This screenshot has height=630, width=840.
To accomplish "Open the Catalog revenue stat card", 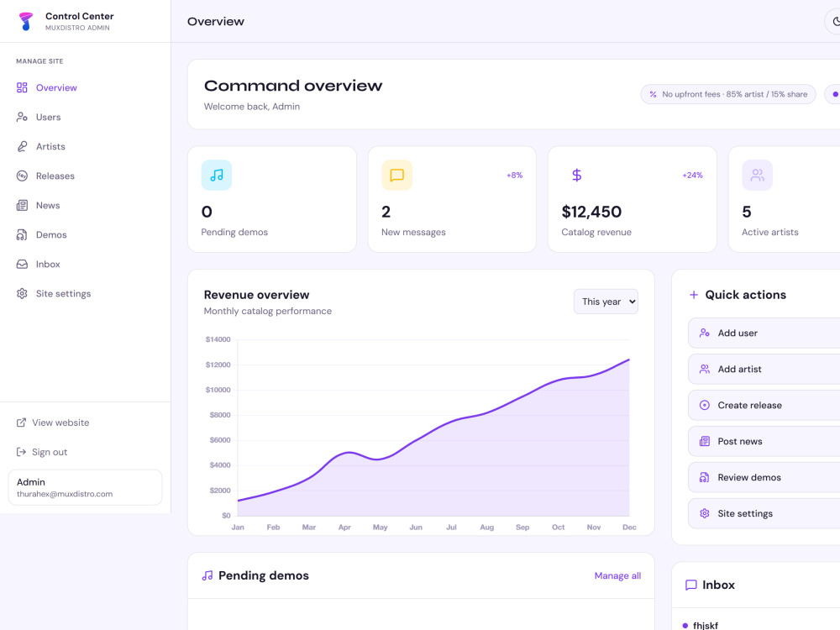I will click(x=633, y=199).
